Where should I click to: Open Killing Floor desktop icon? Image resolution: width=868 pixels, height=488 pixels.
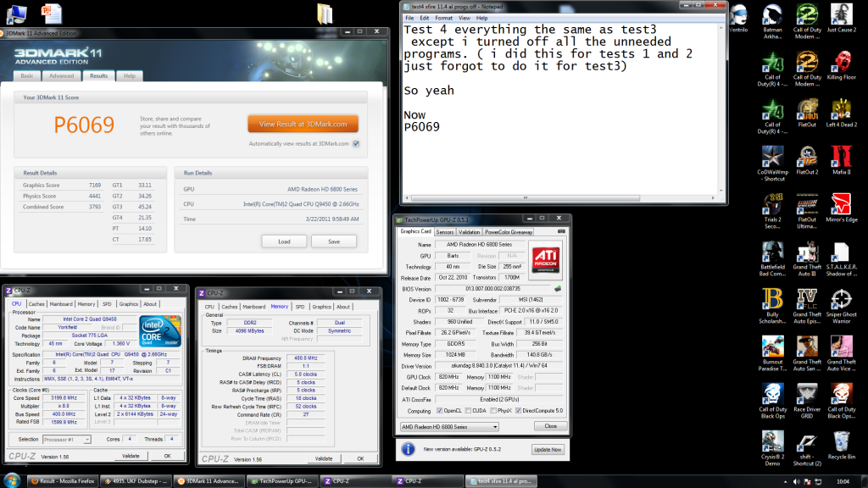click(x=841, y=65)
